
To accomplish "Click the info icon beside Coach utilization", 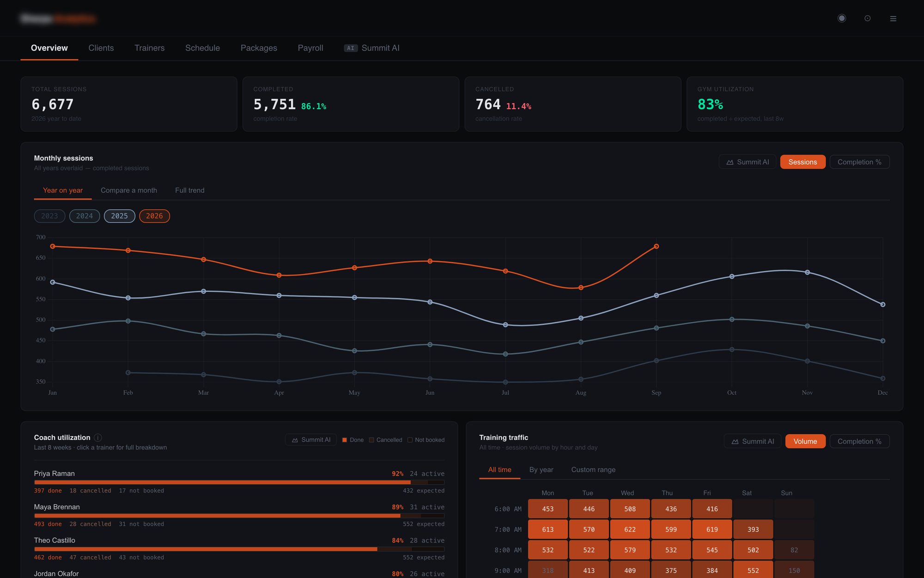I will click(x=98, y=437).
